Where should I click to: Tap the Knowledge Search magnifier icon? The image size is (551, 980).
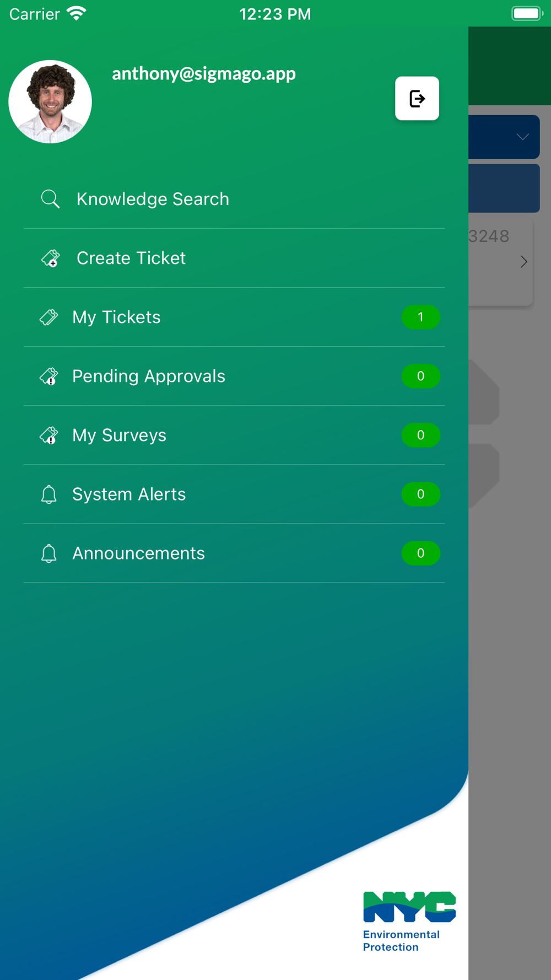50,199
